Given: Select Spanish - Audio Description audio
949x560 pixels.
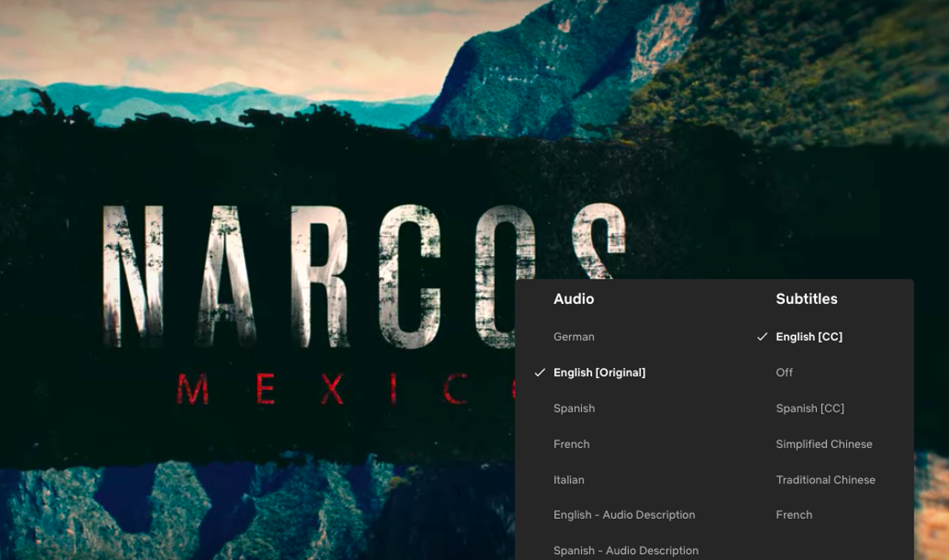Looking at the screenshot, I should 626,550.
